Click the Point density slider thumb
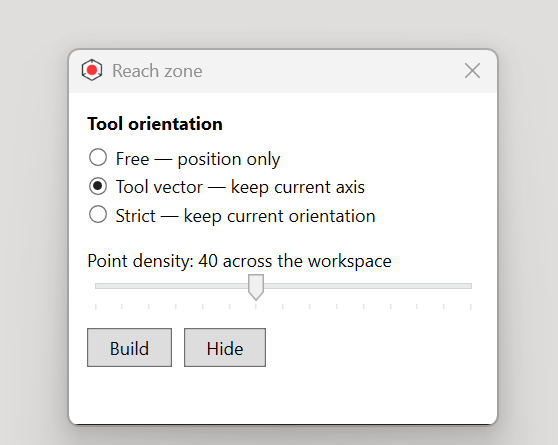 click(x=256, y=287)
